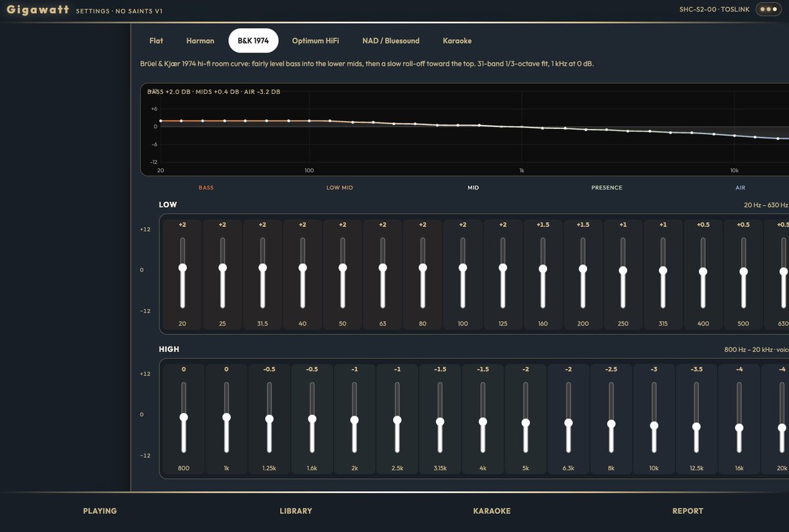Choose the Optimum HiFi preset
The image size is (789, 532).
(x=316, y=41)
